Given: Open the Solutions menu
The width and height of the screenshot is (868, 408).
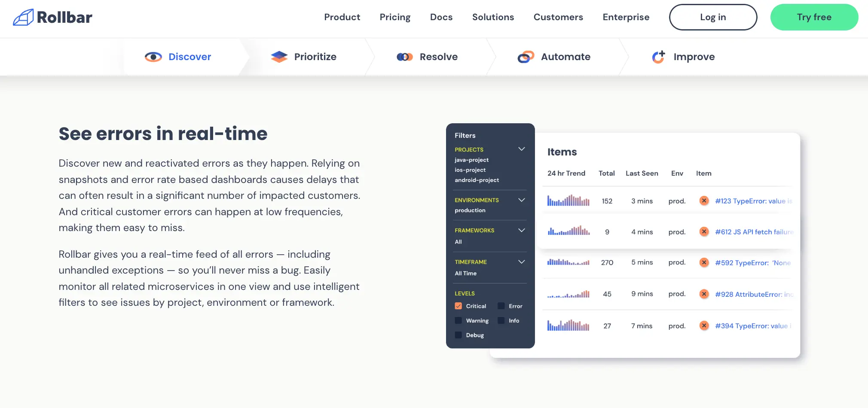Looking at the screenshot, I should point(493,17).
